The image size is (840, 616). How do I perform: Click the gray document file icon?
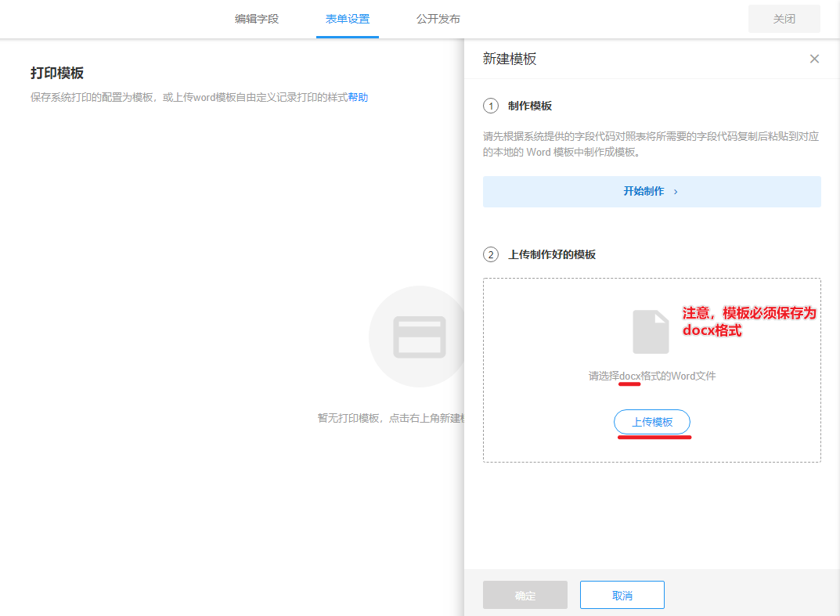coord(651,331)
